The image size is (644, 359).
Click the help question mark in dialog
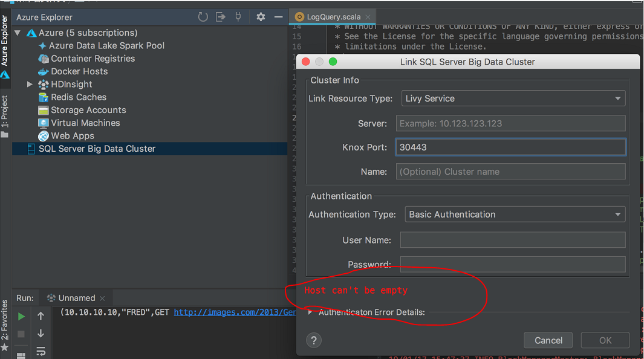313,340
